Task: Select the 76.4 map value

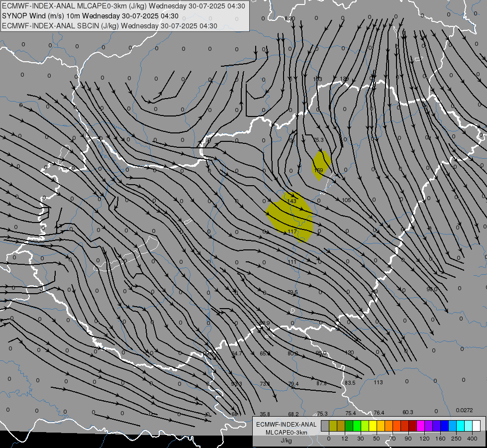Action: point(379,413)
